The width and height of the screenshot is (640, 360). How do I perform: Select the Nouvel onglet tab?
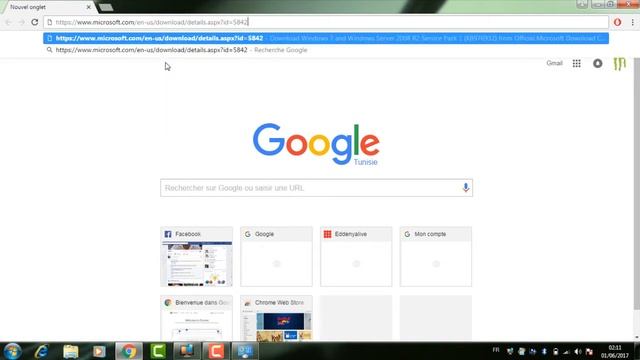(47, 7)
